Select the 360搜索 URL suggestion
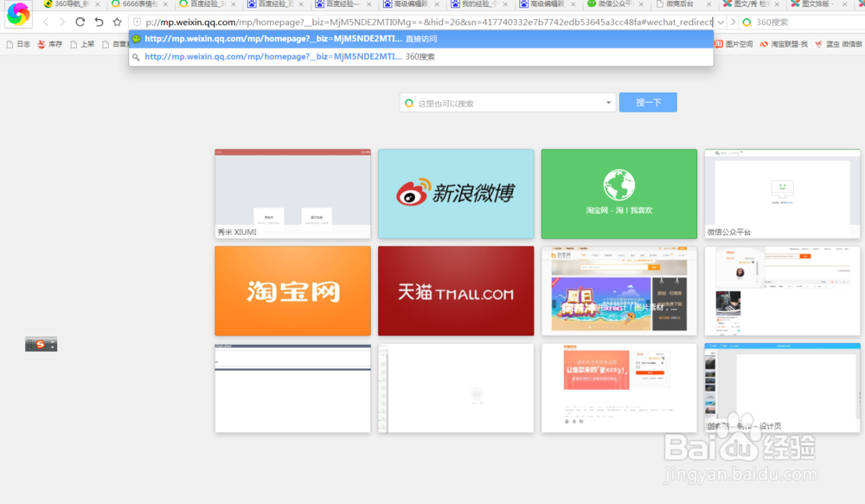Screen dimensions: 865x504 (421, 57)
